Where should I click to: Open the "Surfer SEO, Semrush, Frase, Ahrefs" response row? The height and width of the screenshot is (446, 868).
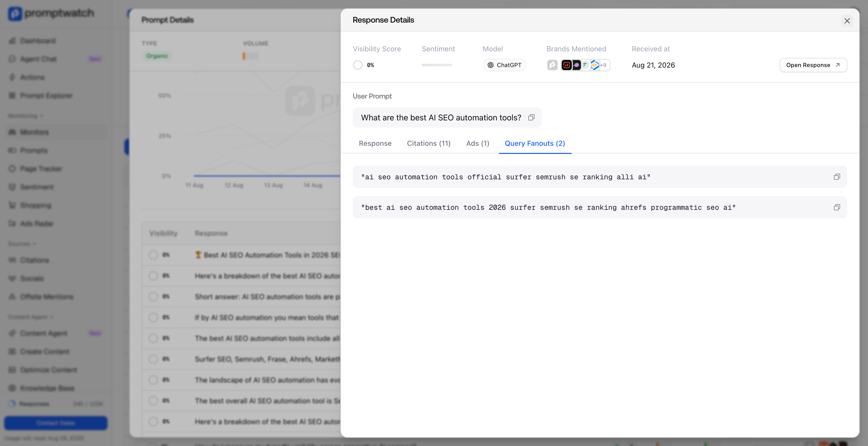tap(241, 359)
